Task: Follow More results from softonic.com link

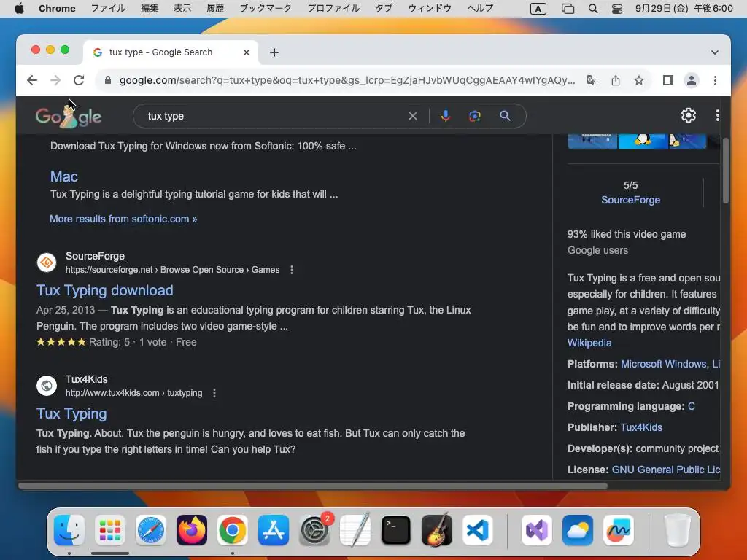Action: coord(123,219)
